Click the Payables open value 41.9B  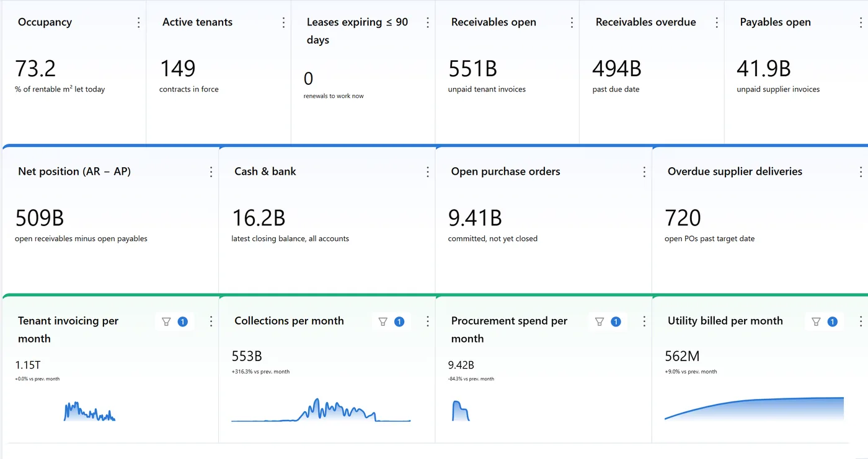click(x=763, y=68)
